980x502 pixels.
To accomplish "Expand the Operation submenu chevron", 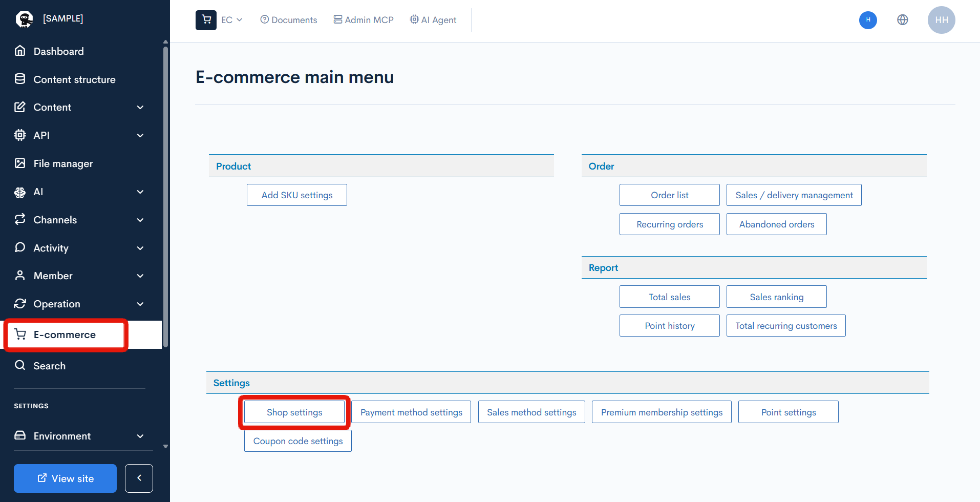I will click(x=140, y=304).
